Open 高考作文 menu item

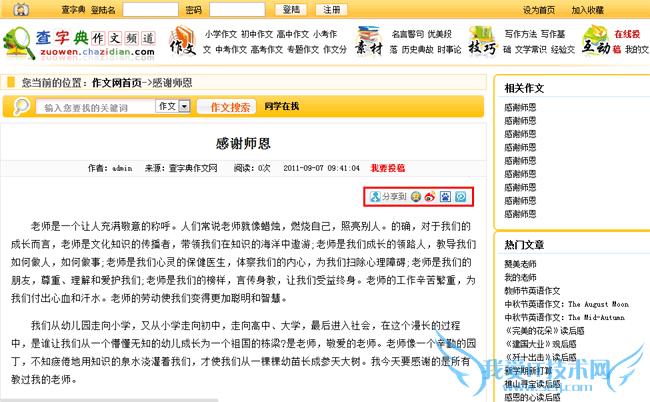pyautogui.click(x=267, y=49)
